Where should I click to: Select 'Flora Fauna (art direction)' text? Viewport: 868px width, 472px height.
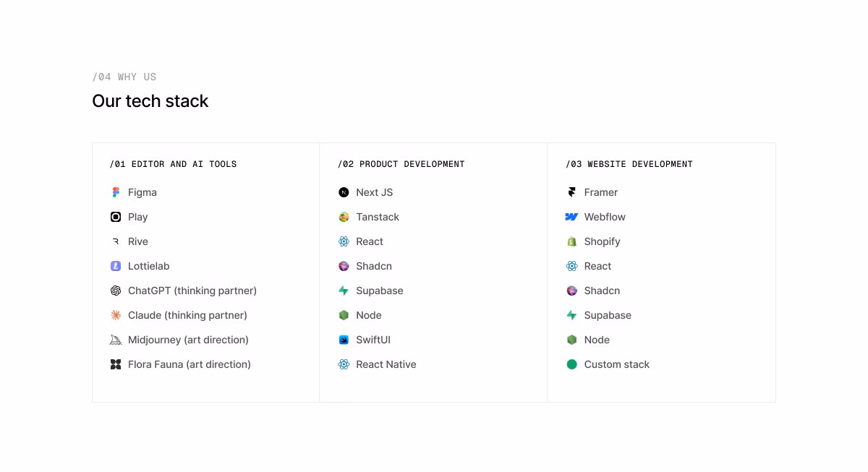pyautogui.click(x=190, y=364)
